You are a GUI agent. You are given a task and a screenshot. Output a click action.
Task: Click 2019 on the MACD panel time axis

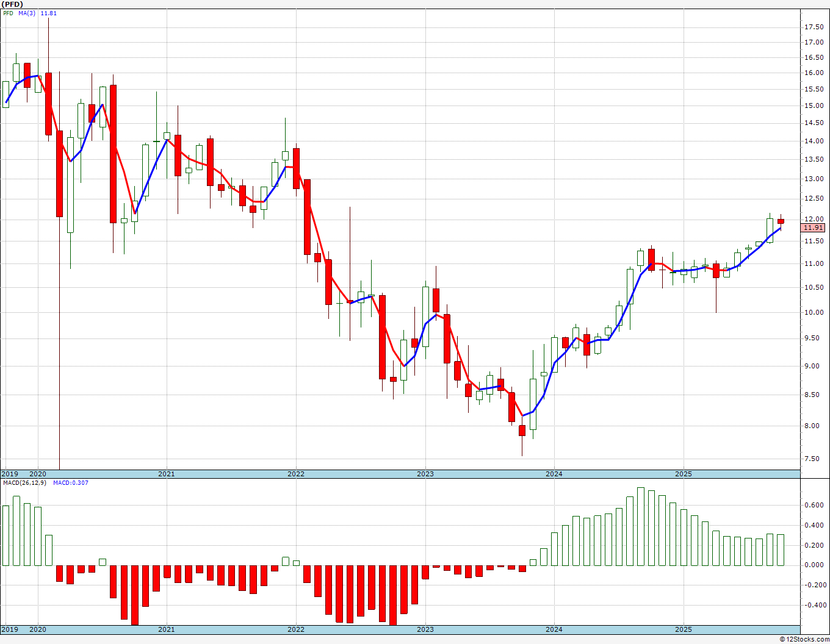9,629
